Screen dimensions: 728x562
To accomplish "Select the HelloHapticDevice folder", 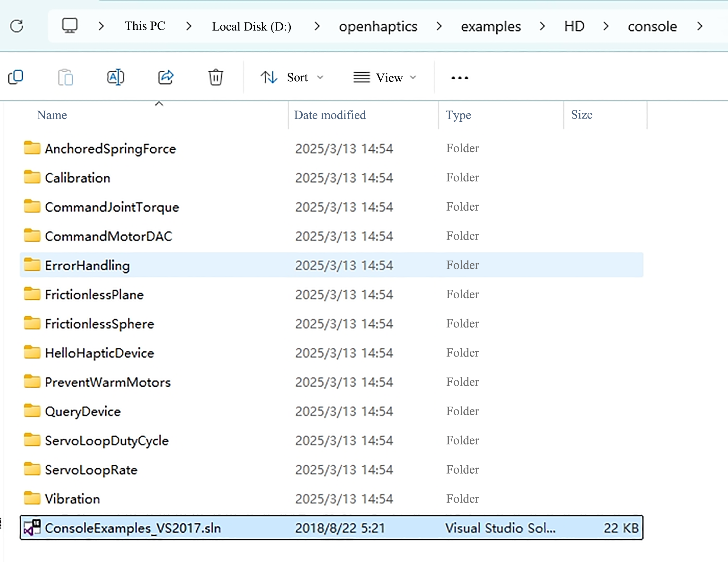I will [x=99, y=353].
